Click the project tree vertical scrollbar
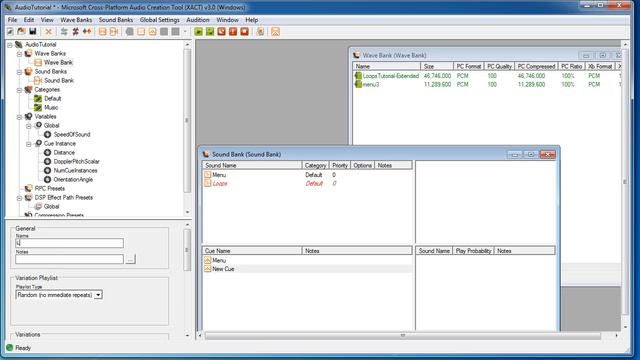This screenshot has height=360, width=640. tap(187, 120)
